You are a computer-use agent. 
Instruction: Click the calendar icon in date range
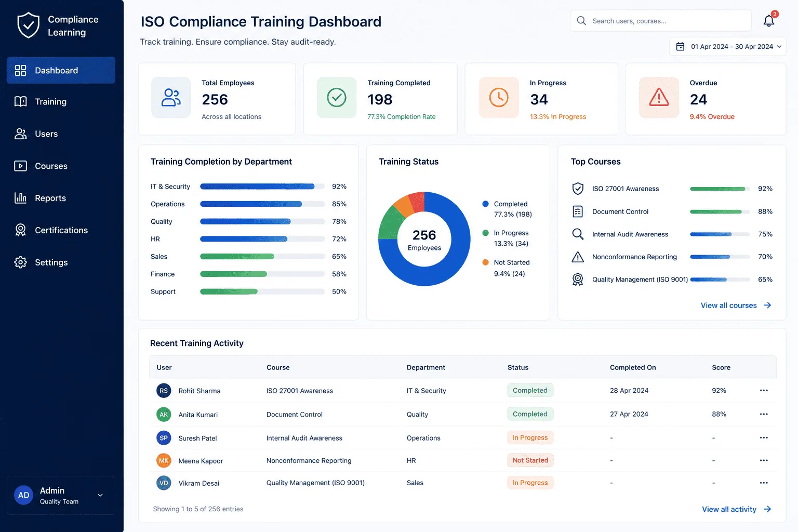coord(680,47)
